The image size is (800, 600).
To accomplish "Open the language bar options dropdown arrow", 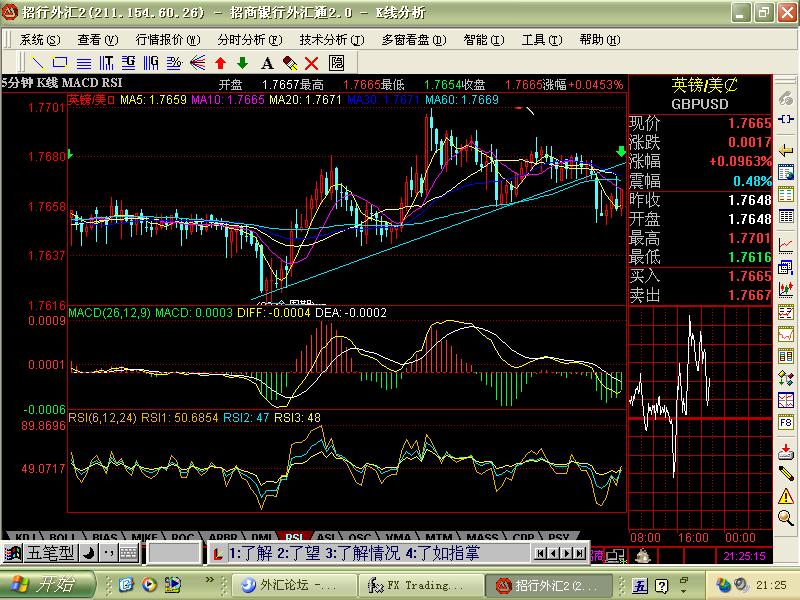I will pos(684,591).
